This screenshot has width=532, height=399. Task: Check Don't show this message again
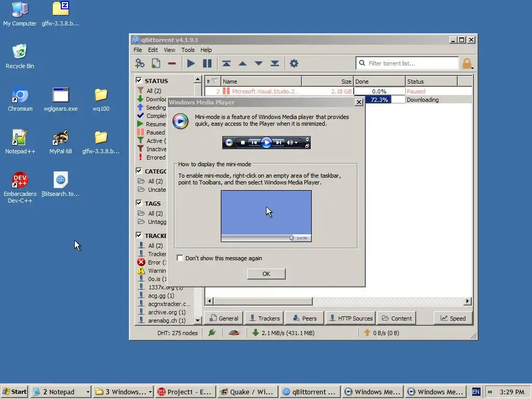pyautogui.click(x=180, y=258)
